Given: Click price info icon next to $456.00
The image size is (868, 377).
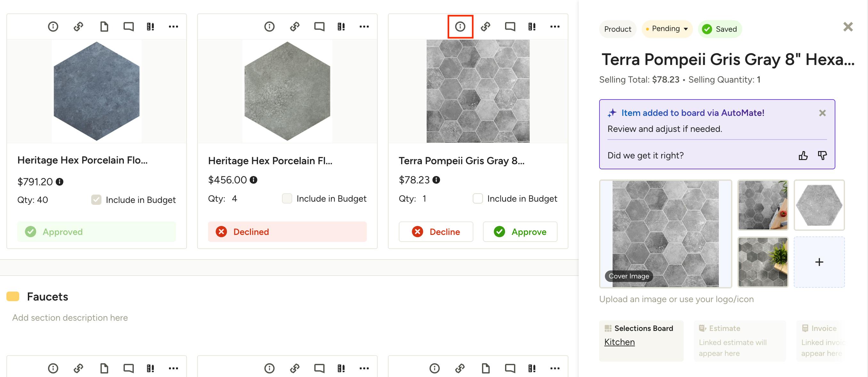Looking at the screenshot, I should click(x=253, y=180).
